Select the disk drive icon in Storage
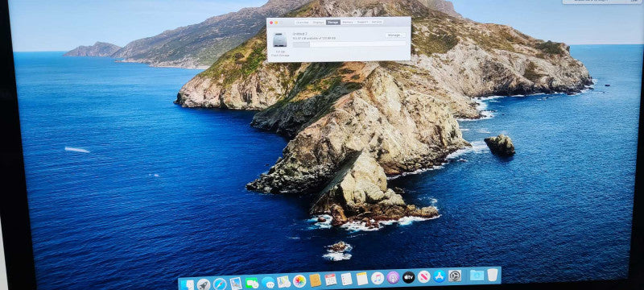Screen dimensions: 644x290 (x=280, y=40)
